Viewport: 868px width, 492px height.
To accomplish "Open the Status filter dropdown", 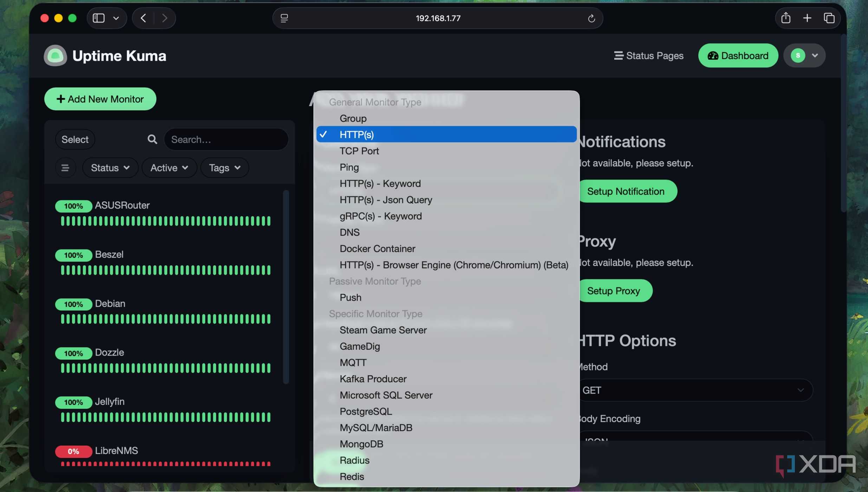I will click(110, 168).
